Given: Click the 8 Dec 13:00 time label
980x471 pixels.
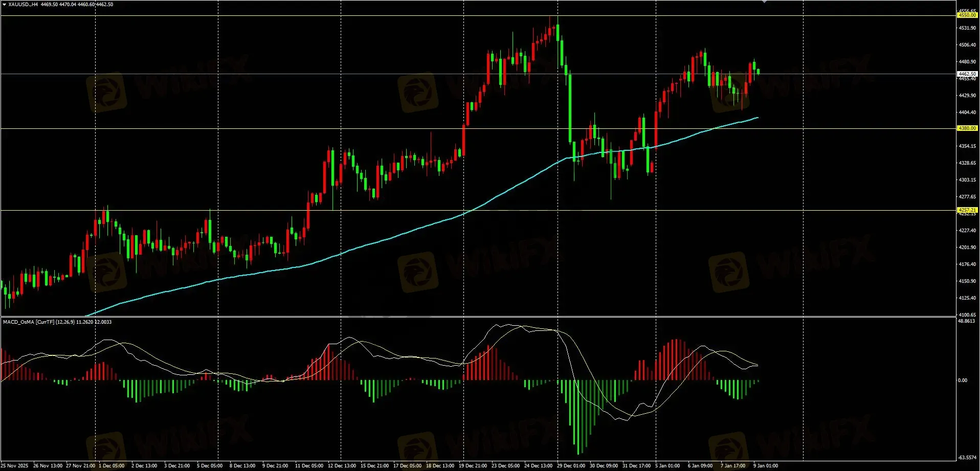Looking at the screenshot, I should click(x=242, y=466).
